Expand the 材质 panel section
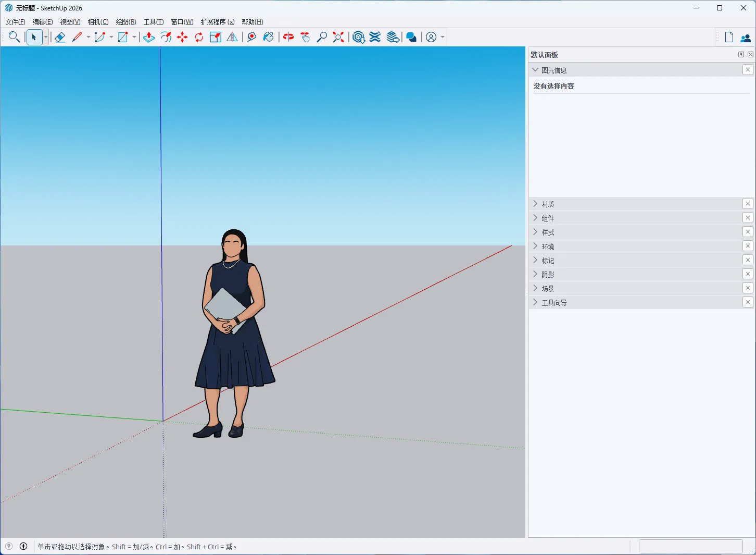The image size is (756, 555). tap(535, 204)
